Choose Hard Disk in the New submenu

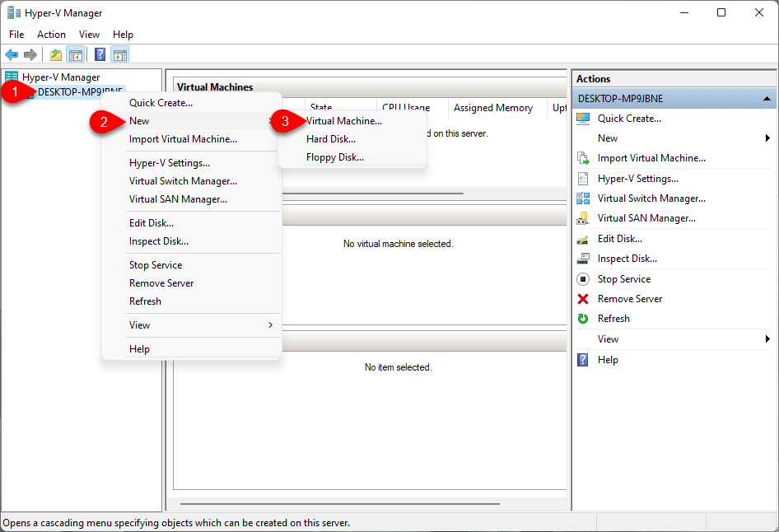point(352,139)
